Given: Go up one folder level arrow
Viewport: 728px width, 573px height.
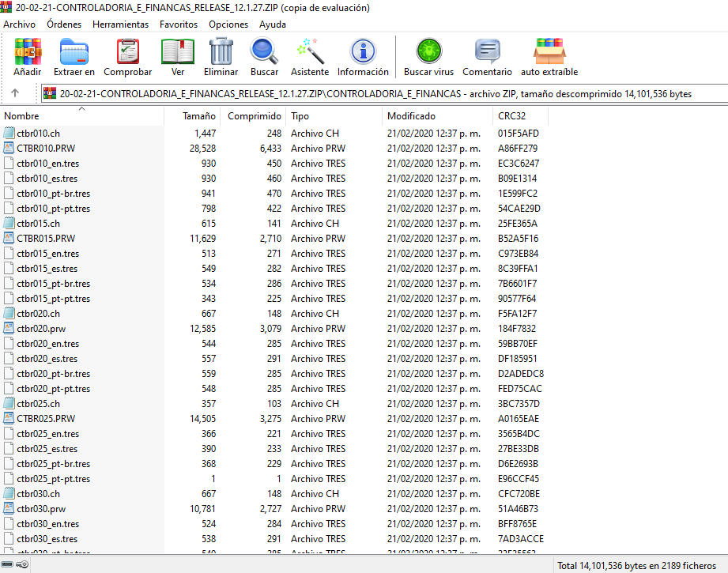Looking at the screenshot, I should click(x=15, y=93).
